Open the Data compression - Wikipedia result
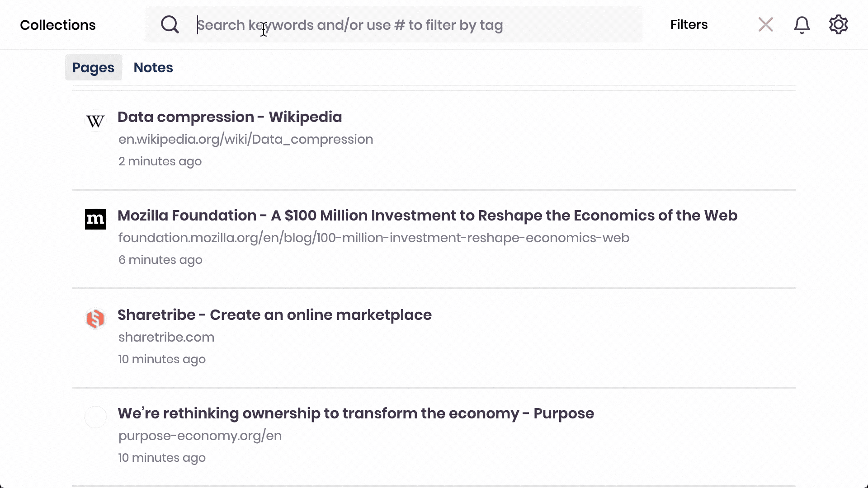Screen dimensions: 868x488 (230, 117)
